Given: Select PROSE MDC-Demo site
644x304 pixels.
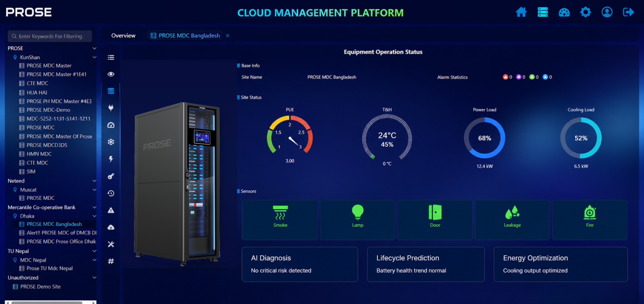Looking at the screenshot, I should coord(48,110).
